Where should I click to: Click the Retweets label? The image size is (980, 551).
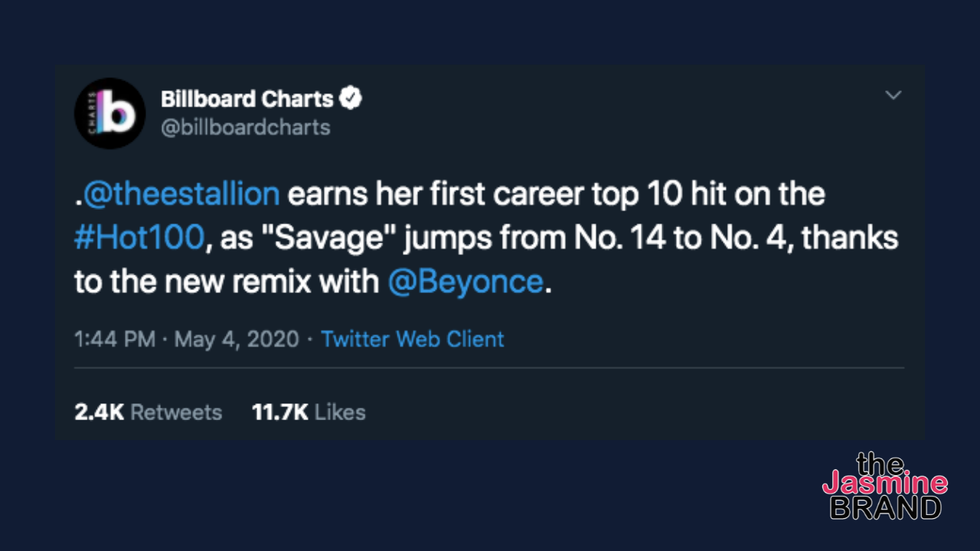176,412
